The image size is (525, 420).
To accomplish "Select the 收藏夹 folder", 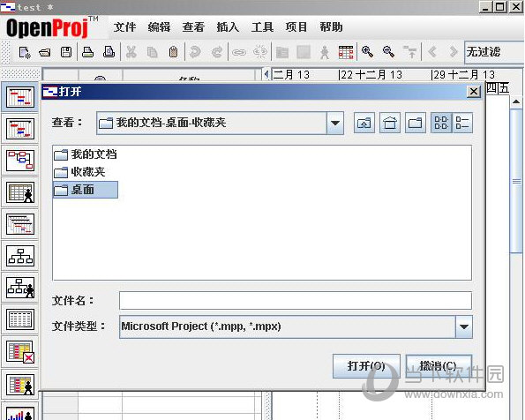I will [x=79, y=172].
